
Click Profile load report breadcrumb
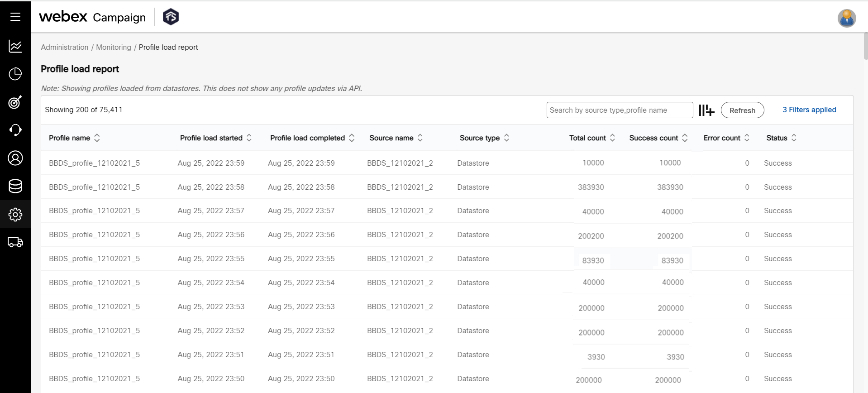coord(168,47)
